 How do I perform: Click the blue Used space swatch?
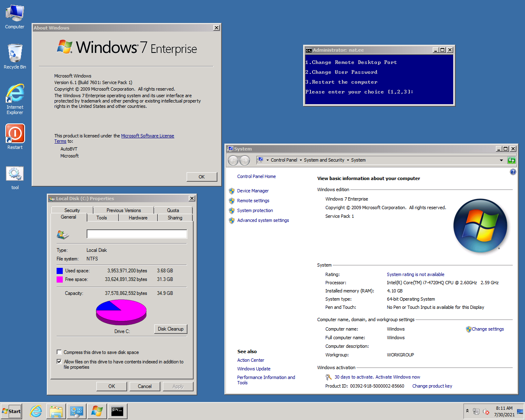pos(60,271)
